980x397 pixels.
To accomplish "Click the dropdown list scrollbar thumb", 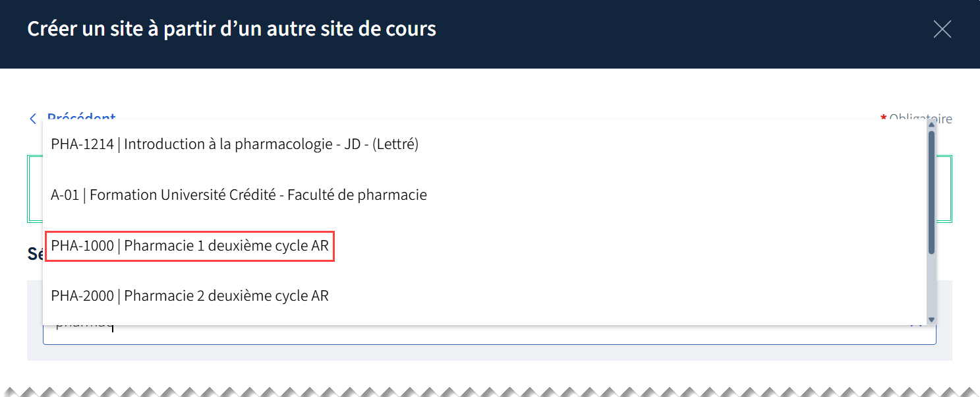I will 931,191.
